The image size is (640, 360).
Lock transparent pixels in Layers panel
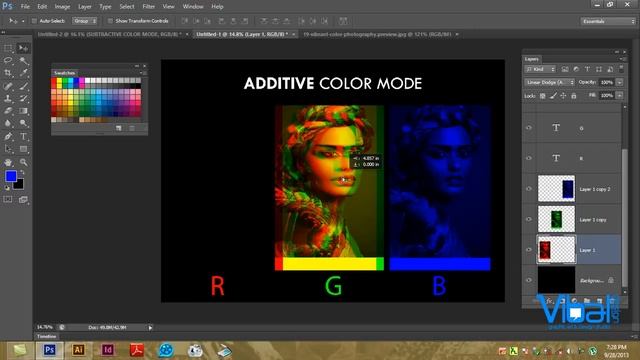click(542, 96)
